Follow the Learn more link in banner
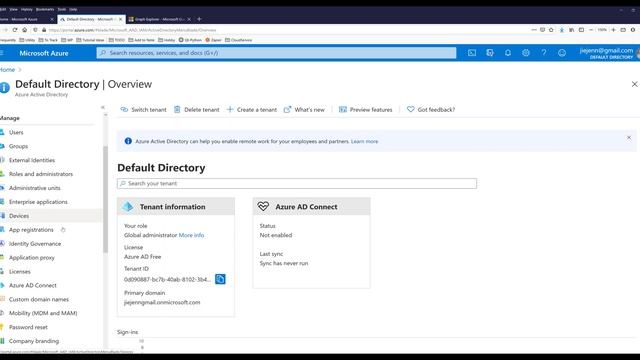 click(364, 141)
